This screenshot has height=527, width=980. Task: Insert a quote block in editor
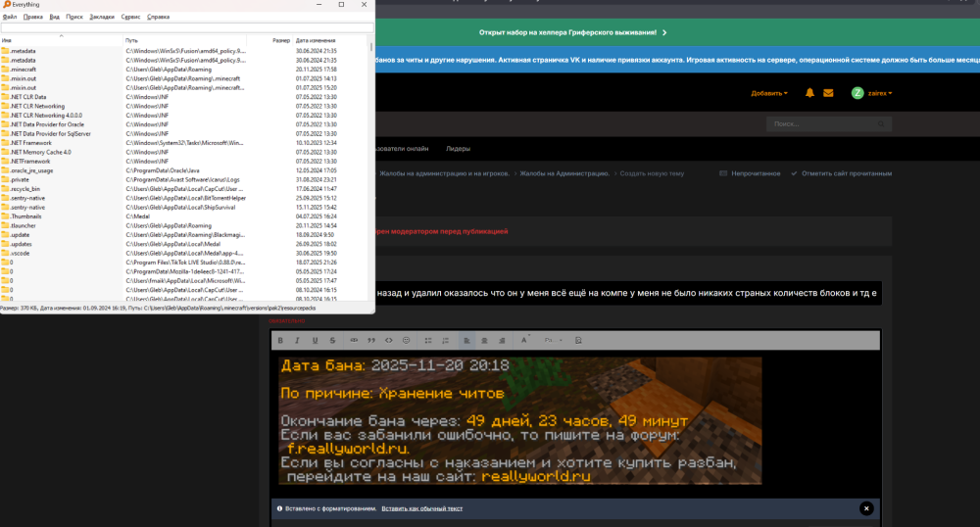[371, 340]
